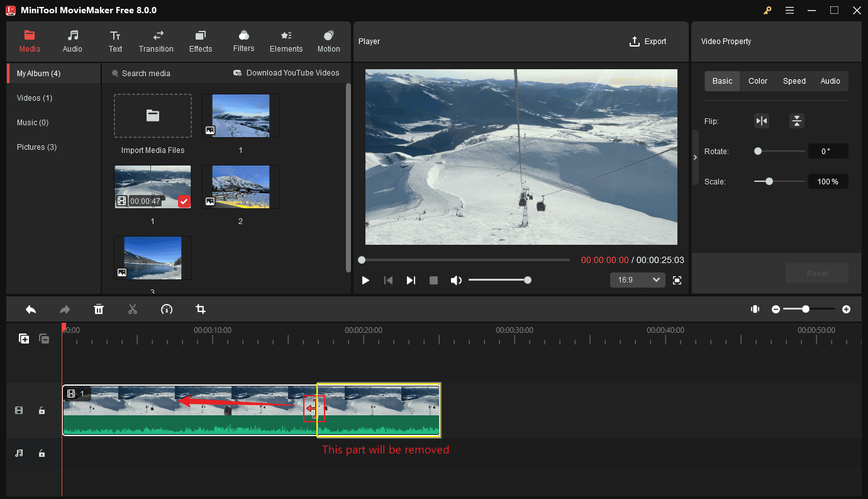Open the Media tab

[30, 42]
